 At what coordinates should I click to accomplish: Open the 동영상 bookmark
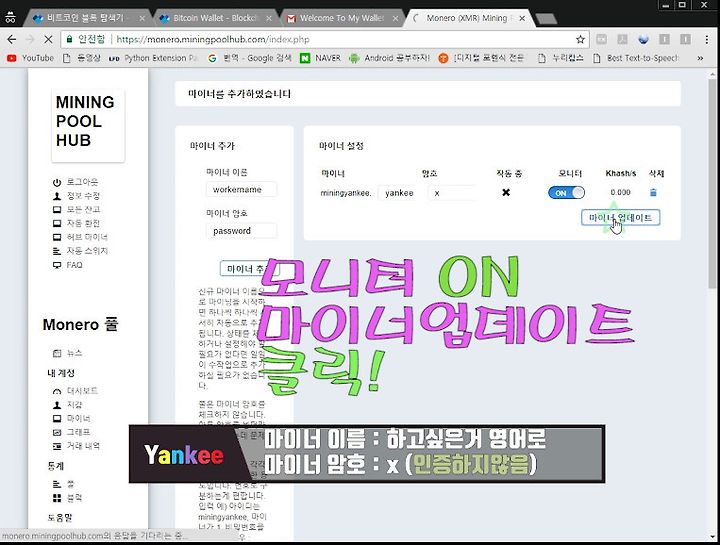[82, 58]
